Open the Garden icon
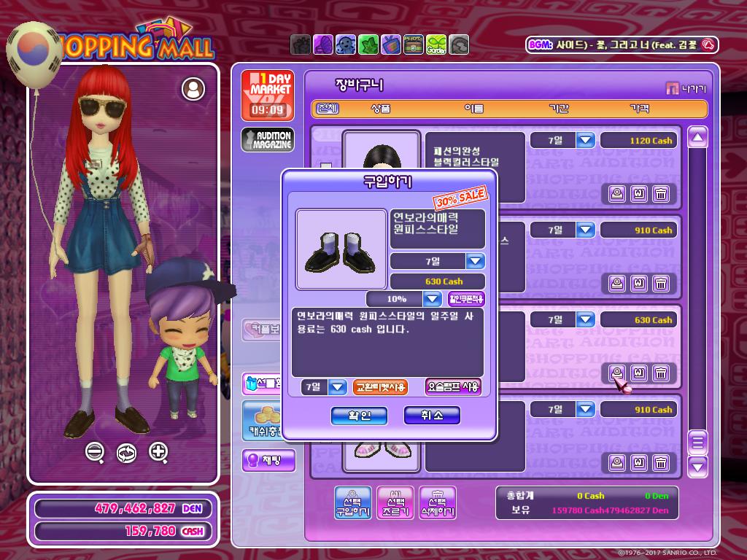 coord(436,44)
